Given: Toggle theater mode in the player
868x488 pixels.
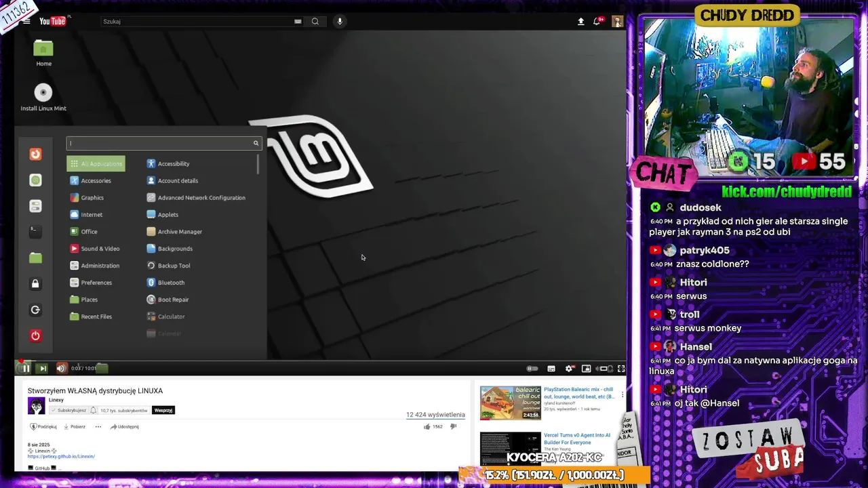Looking at the screenshot, I should pyautogui.click(x=604, y=369).
